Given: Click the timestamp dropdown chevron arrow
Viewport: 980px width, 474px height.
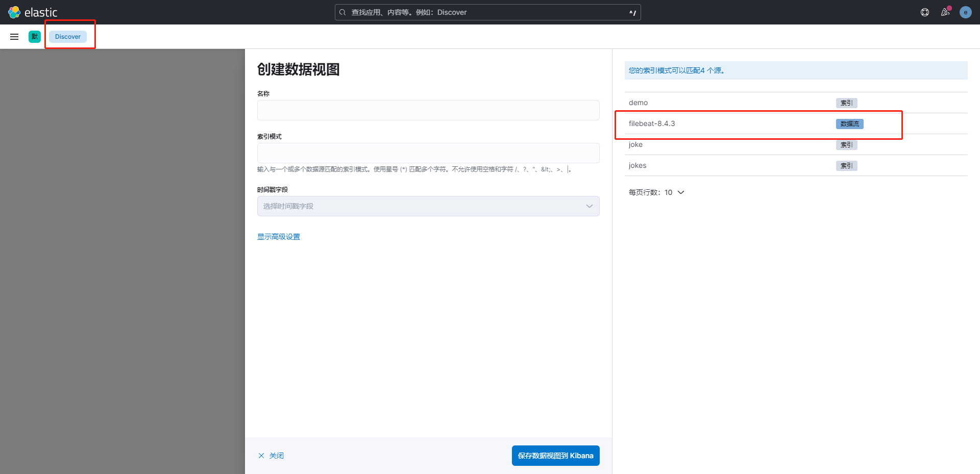Looking at the screenshot, I should pyautogui.click(x=589, y=206).
